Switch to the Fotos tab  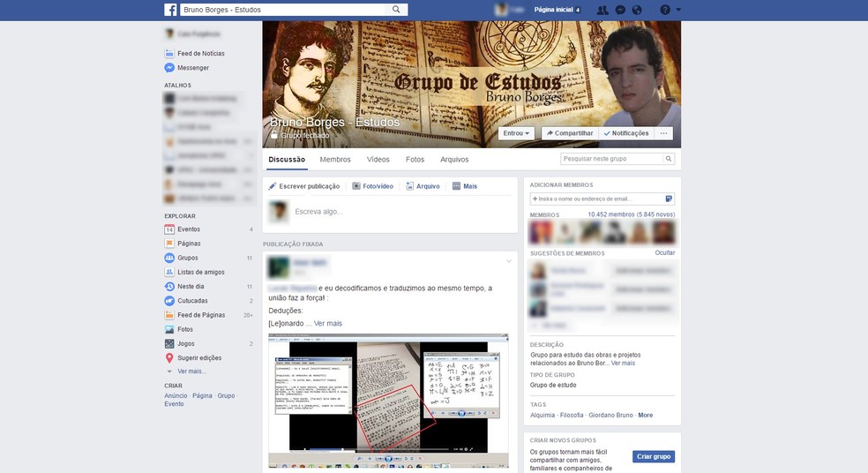pyautogui.click(x=415, y=160)
